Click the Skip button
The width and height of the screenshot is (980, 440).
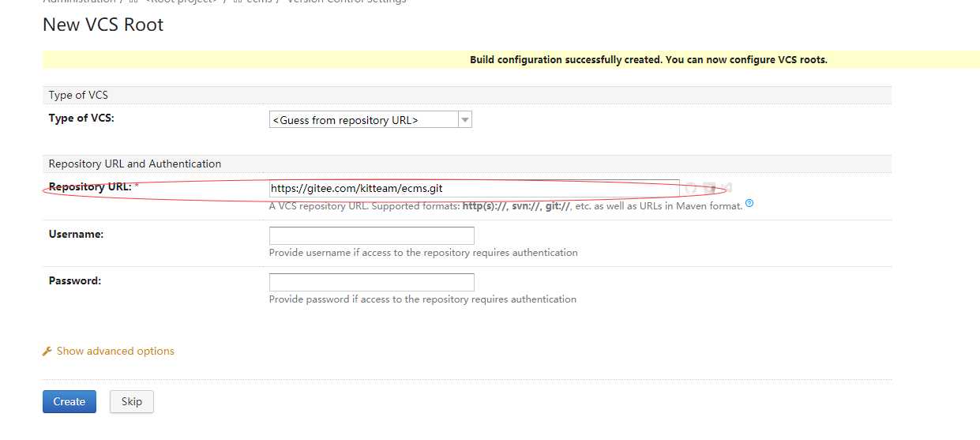[x=132, y=401]
